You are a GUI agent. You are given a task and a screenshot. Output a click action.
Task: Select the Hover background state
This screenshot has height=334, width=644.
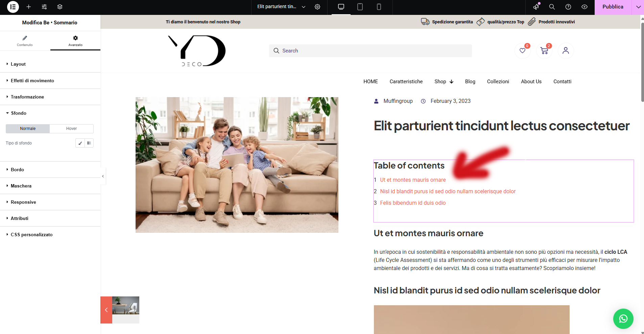point(71,129)
